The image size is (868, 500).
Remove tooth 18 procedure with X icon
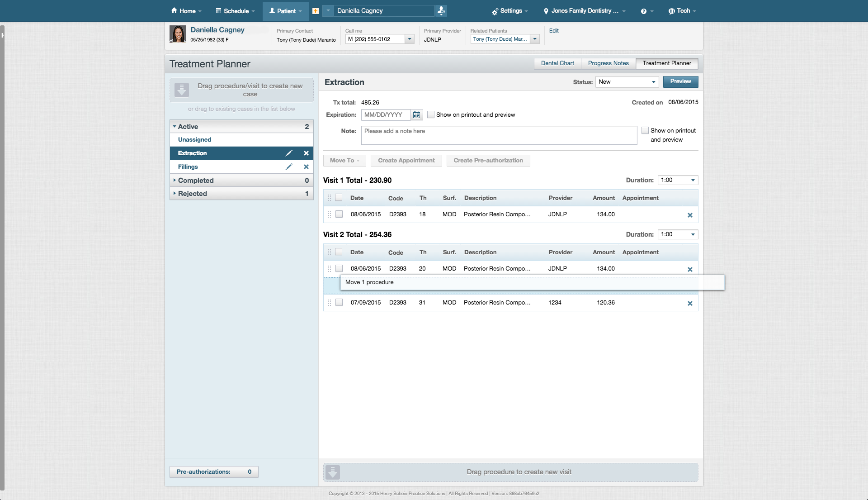click(690, 215)
